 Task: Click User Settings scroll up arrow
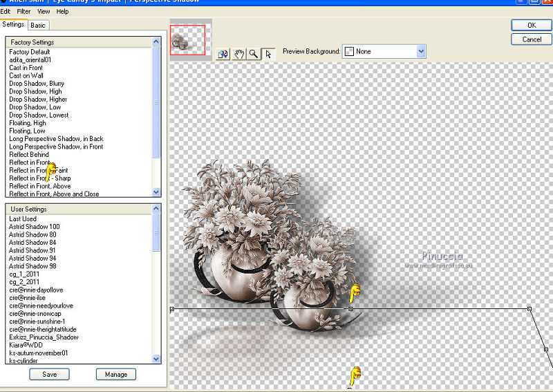[156, 209]
